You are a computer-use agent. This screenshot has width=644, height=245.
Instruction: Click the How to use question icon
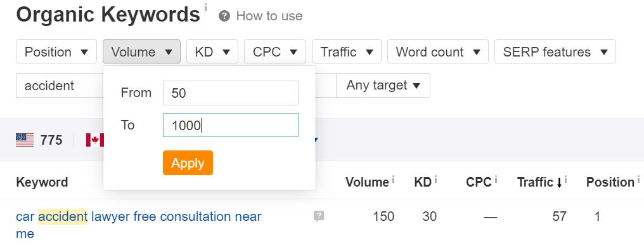click(x=224, y=17)
